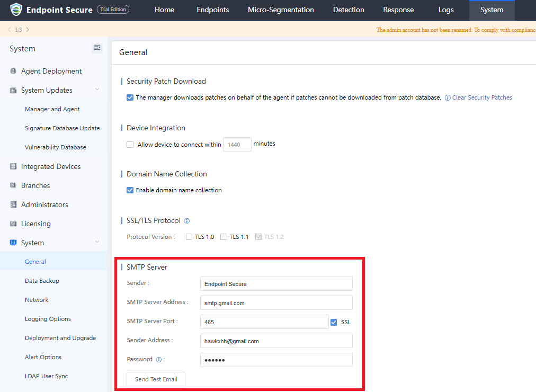Click Send Test Email button

pos(156,379)
